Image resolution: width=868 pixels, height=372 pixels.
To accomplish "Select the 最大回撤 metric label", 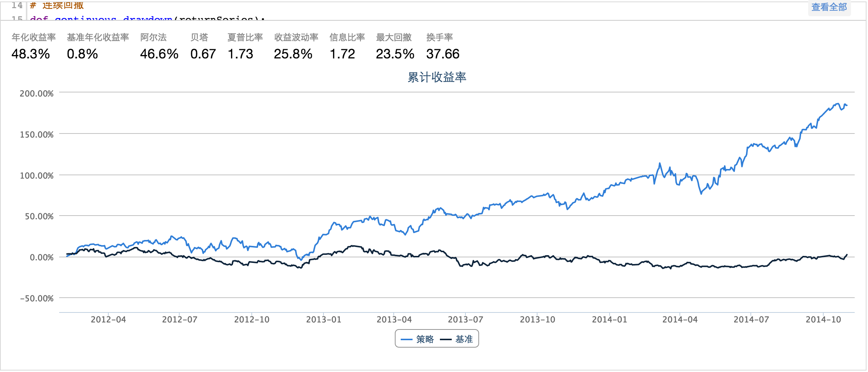I will [394, 37].
